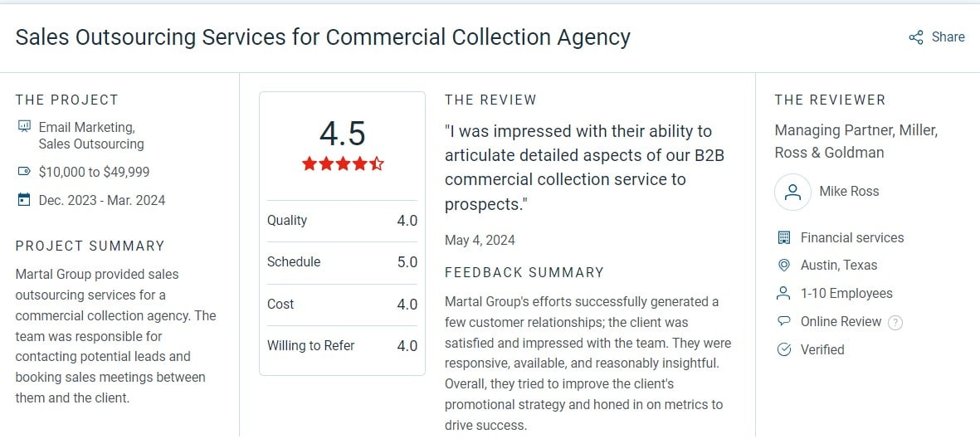
Task: Click the review date May 4, 2024
Action: click(480, 240)
